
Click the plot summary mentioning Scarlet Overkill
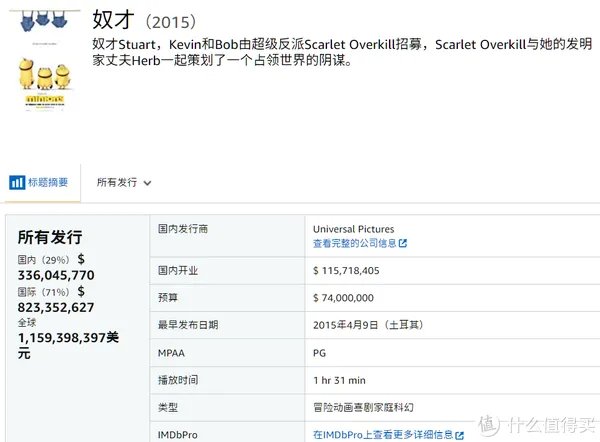click(x=342, y=52)
